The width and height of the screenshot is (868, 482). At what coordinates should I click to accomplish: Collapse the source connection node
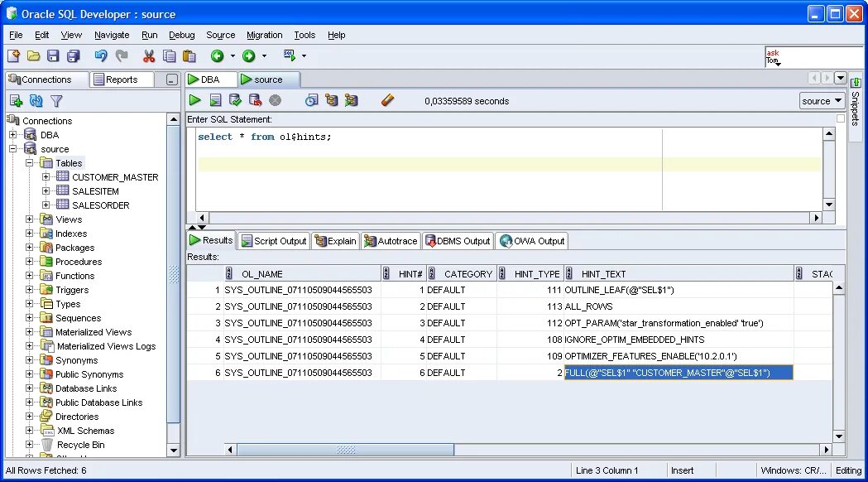pos(12,149)
